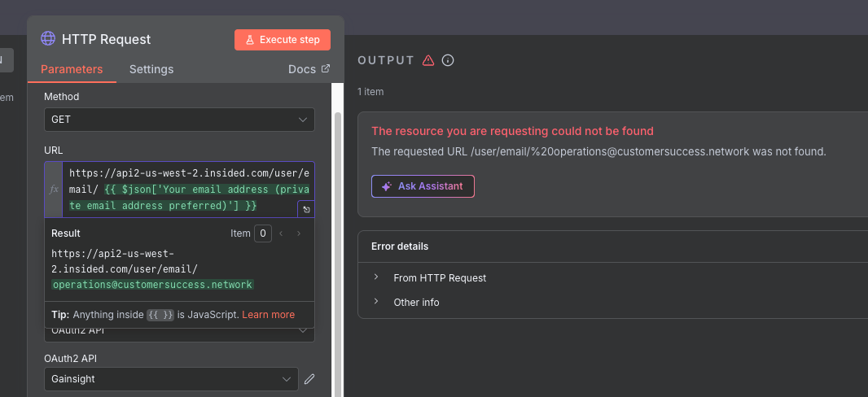Screen dimensions: 868x397
Task: Select the Parameters tab
Action: coord(72,69)
